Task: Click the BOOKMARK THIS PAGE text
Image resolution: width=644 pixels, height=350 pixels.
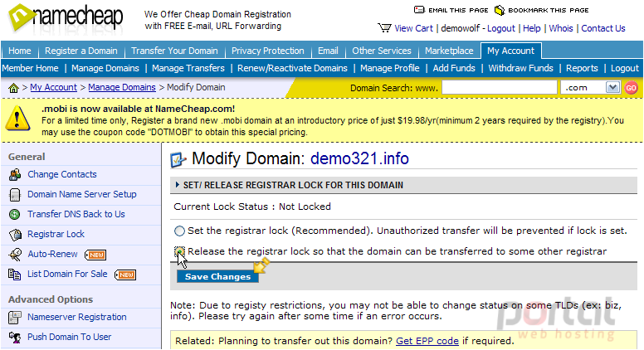Action: pyautogui.click(x=549, y=10)
